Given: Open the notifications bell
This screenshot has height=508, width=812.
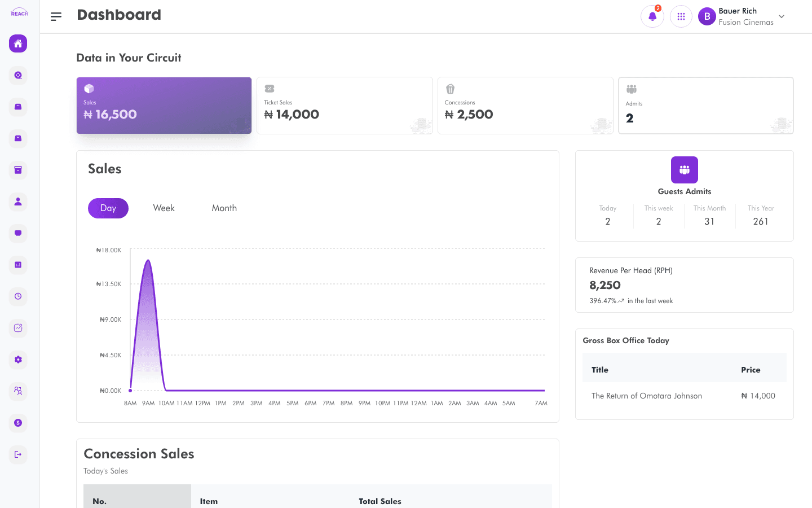Looking at the screenshot, I should [652, 16].
